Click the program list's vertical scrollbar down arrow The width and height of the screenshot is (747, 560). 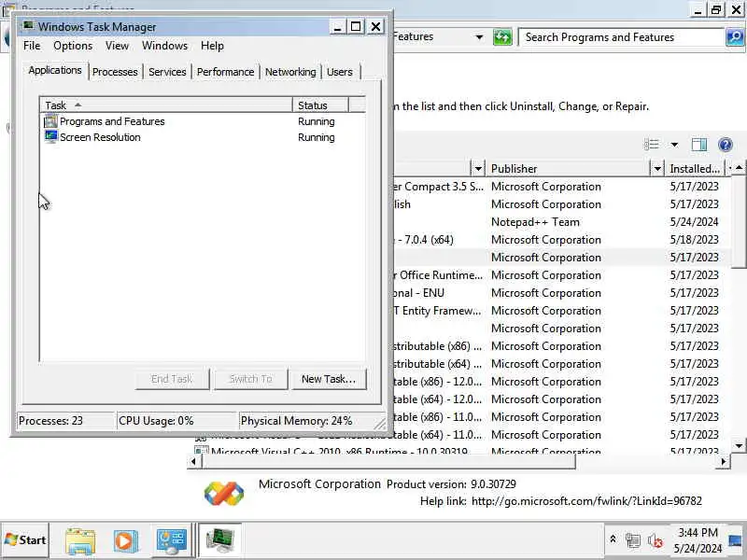click(x=739, y=446)
